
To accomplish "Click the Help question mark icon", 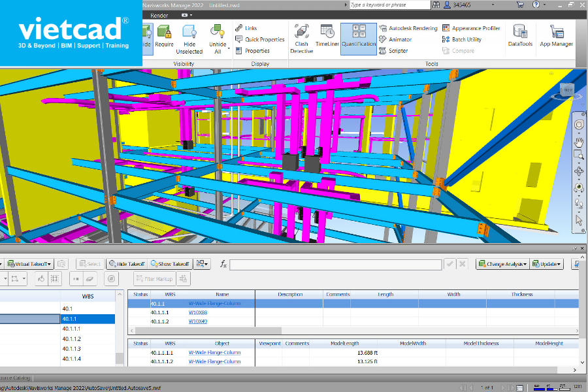I will tap(536, 5).
